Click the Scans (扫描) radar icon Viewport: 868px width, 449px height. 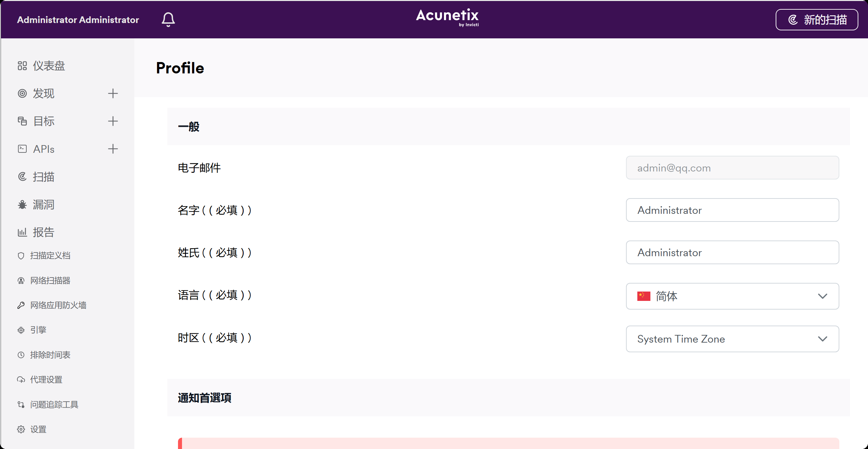22,177
